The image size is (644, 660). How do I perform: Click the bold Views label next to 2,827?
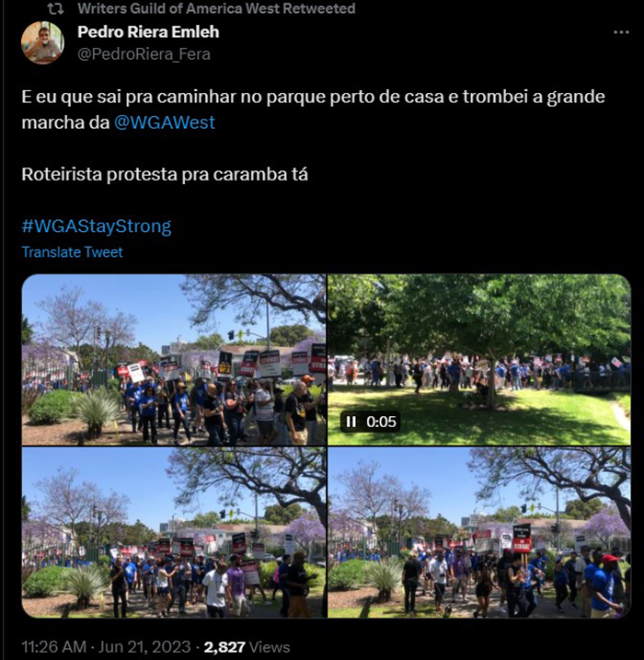270,646
